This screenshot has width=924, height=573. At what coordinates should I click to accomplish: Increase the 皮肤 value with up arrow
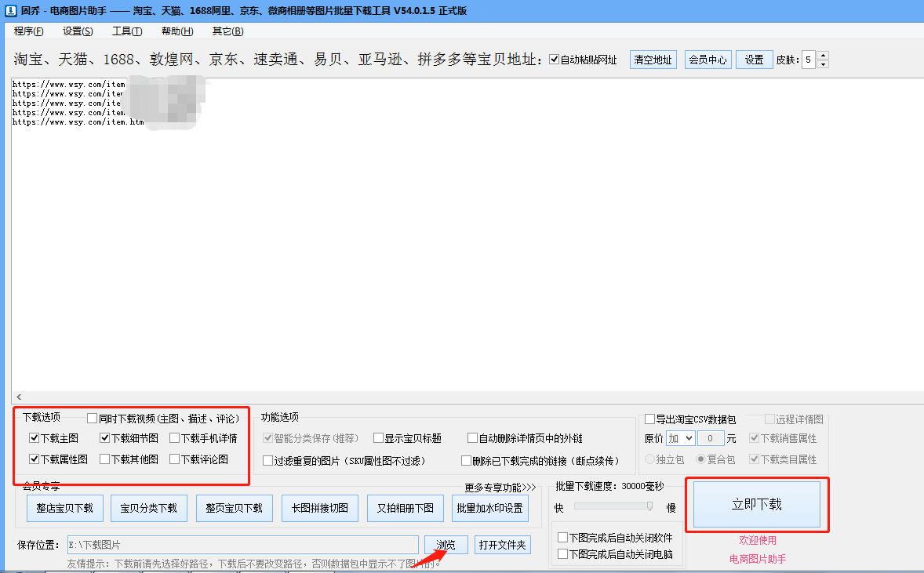(824, 56)
